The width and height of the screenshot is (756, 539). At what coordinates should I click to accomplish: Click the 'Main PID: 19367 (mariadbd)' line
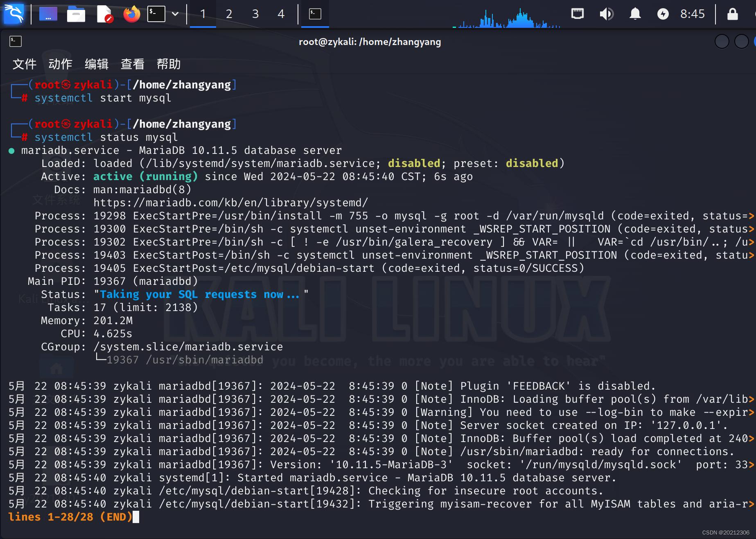click(x=113, y=281)
